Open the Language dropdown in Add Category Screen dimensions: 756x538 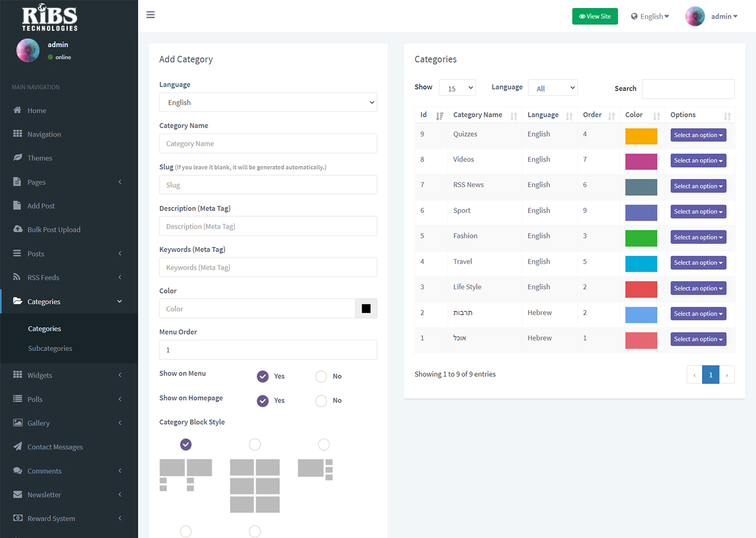coord(268,103)
